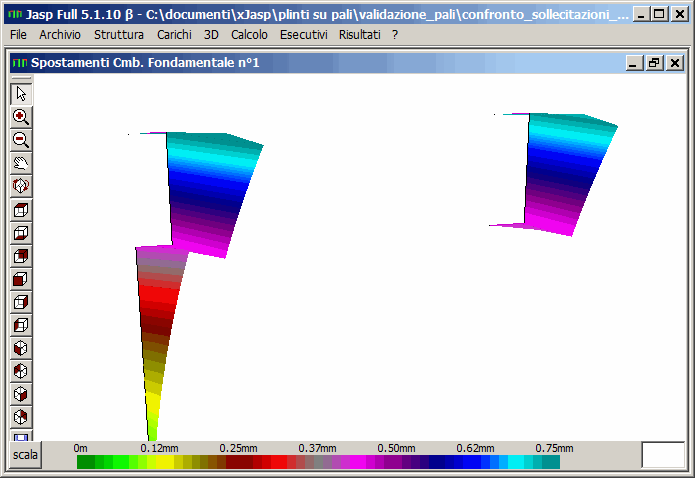Select isometric view with red lower-right face
This screenshot has width=695, height=478.
pos(21,395)
